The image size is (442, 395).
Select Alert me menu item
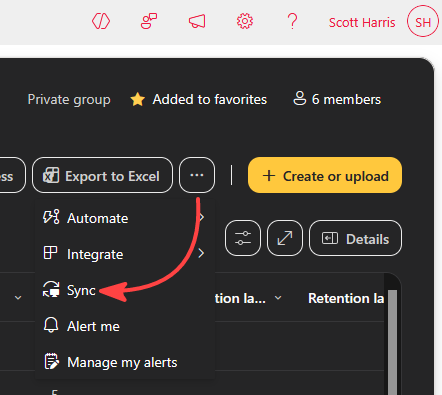125,326
